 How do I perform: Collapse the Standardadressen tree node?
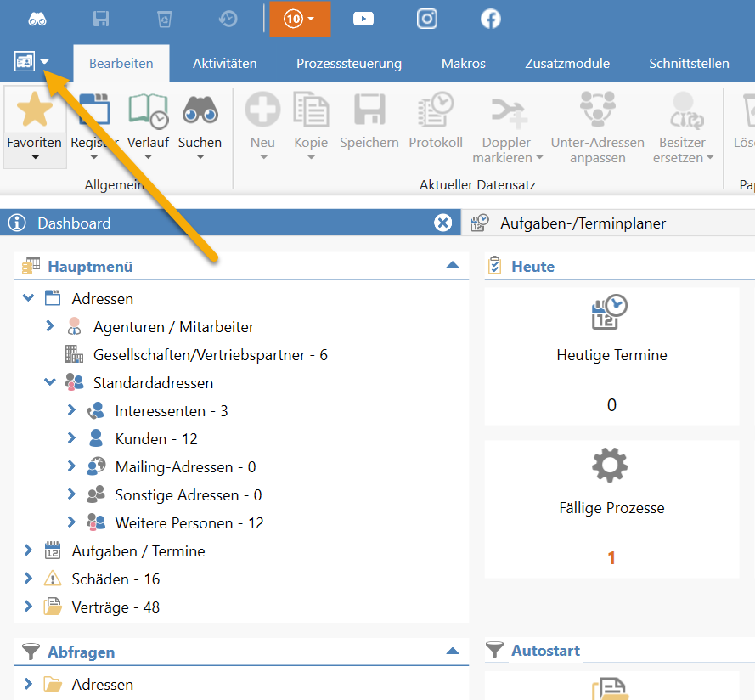[x=50, y=382]
